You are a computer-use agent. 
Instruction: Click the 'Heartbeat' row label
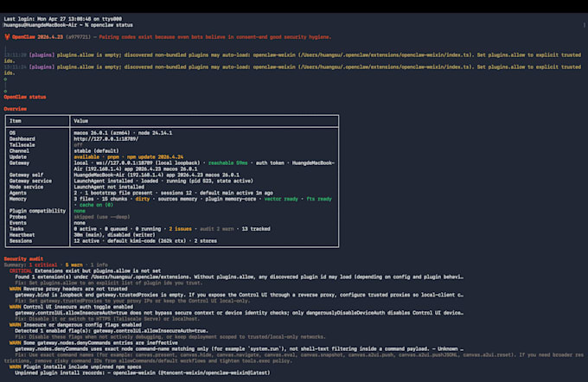(x=22, y=235)
